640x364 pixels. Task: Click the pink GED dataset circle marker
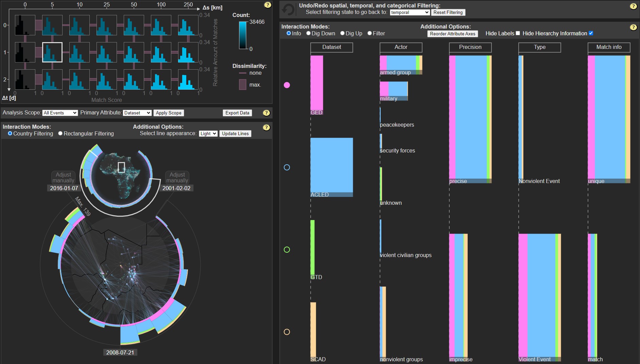coord(287,85)
